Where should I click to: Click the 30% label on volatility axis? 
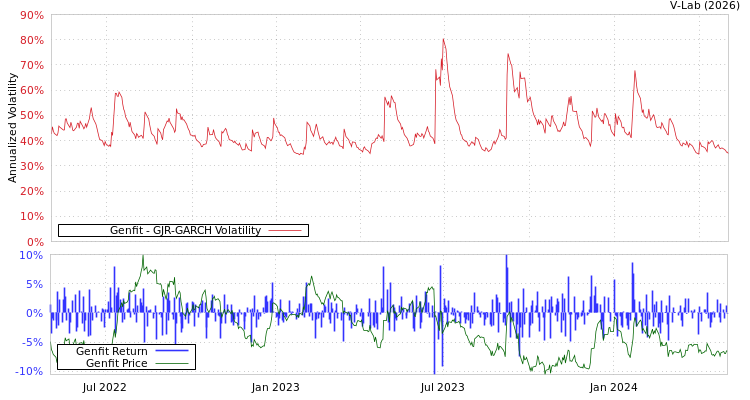tap(31, 166)
